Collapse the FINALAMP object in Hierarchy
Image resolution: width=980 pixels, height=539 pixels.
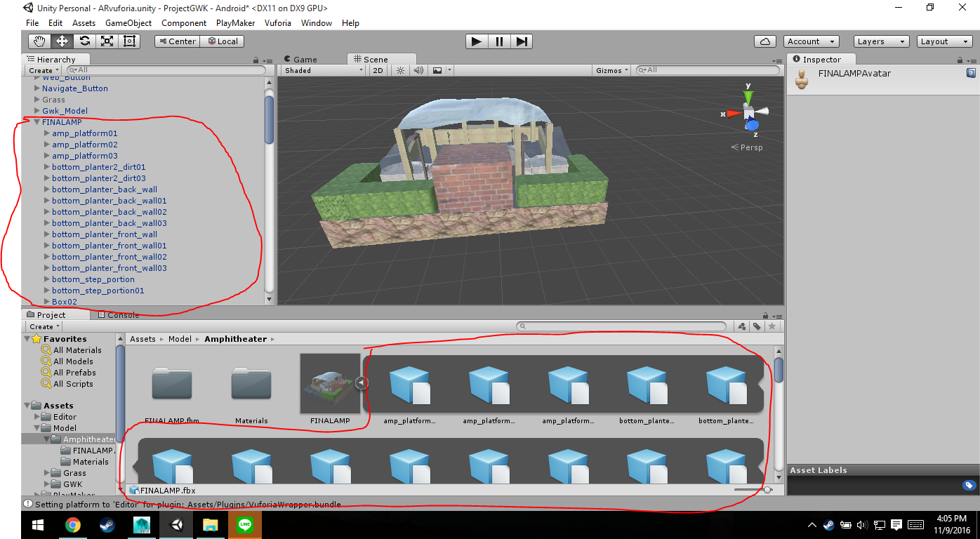point(37,122)
